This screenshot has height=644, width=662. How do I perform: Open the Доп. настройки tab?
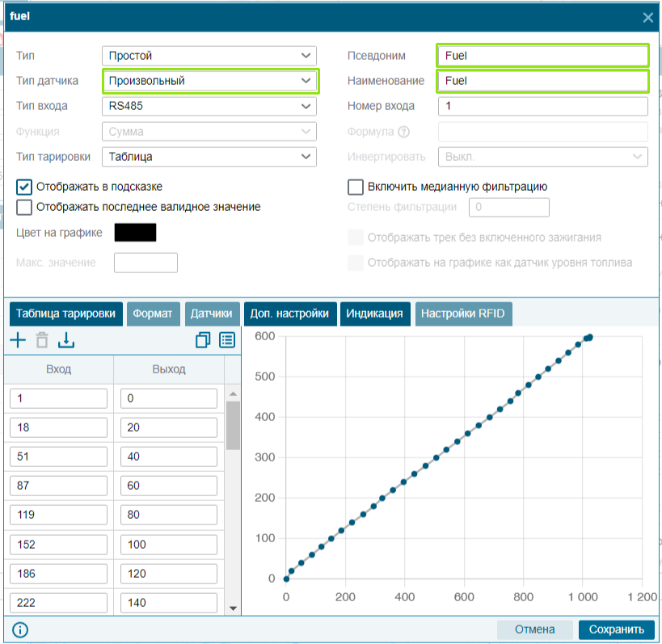coord(290,314)
